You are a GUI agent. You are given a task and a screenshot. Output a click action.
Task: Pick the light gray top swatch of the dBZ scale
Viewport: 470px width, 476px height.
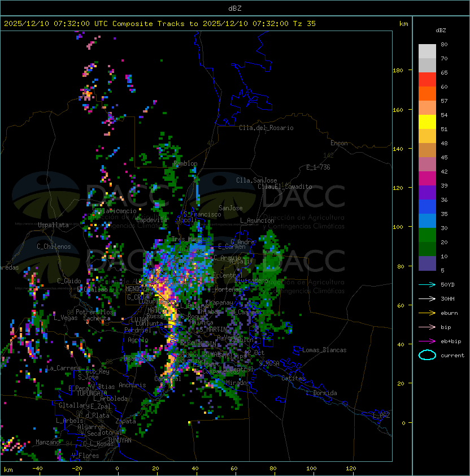click(x=427, y=51)
